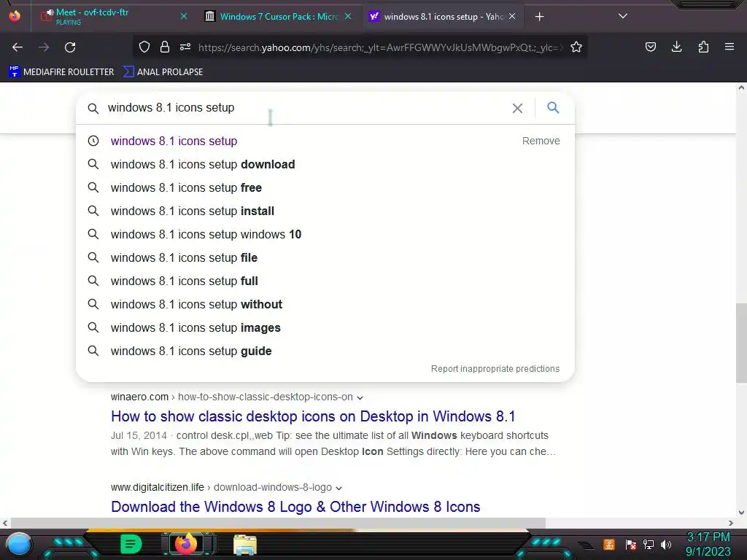Expand winaero.com result options chevron
Image resolution: width=747 pixels, height=560 pixels.
[360, 397]
